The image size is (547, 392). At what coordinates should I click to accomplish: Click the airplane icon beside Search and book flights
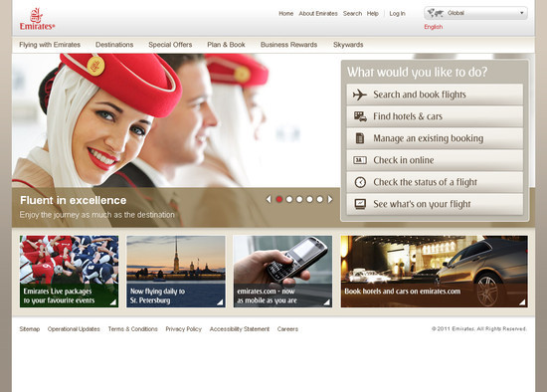click(x=360, y=95)
